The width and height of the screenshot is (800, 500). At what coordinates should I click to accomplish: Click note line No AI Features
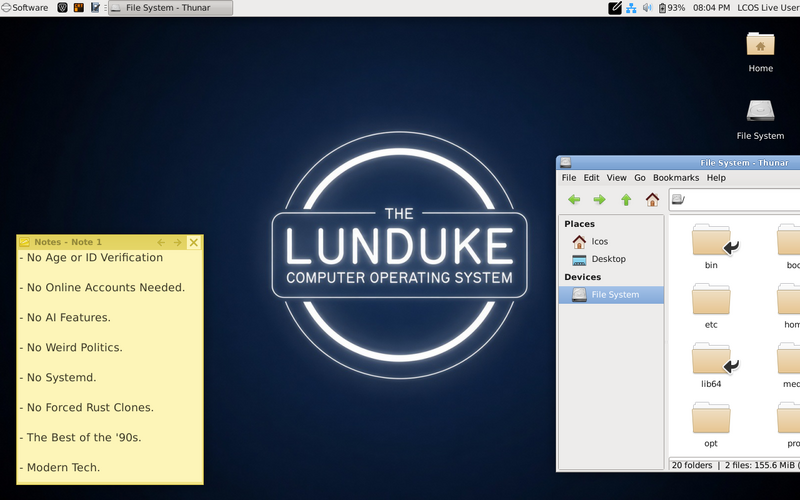coord(65,317)
